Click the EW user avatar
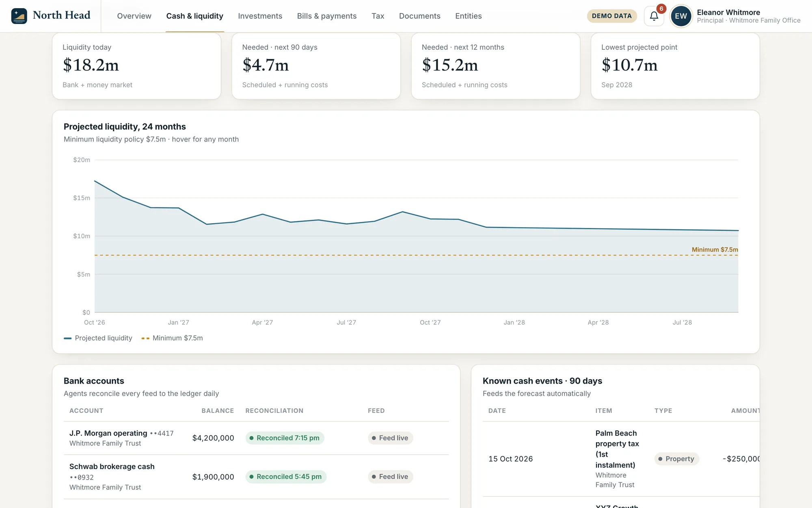The width and height of the screenshot is (812, 508). point(681,16)
